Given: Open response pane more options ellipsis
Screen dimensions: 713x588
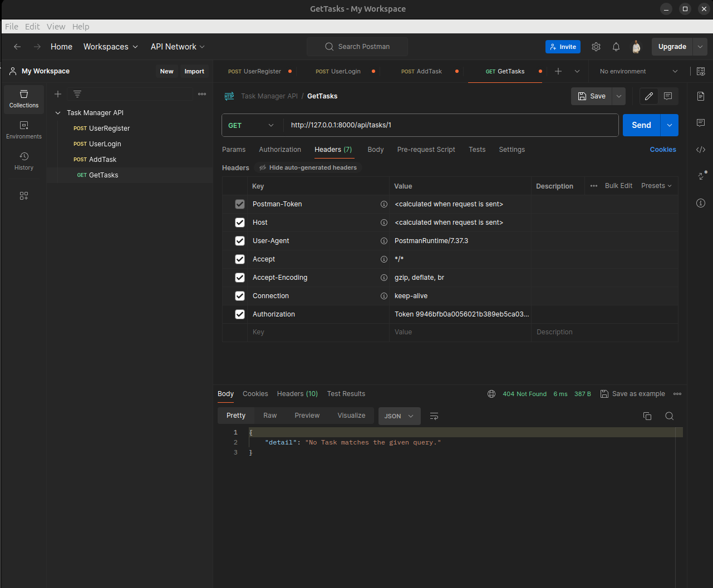Looking at the screenshot, I should (677, 394).
